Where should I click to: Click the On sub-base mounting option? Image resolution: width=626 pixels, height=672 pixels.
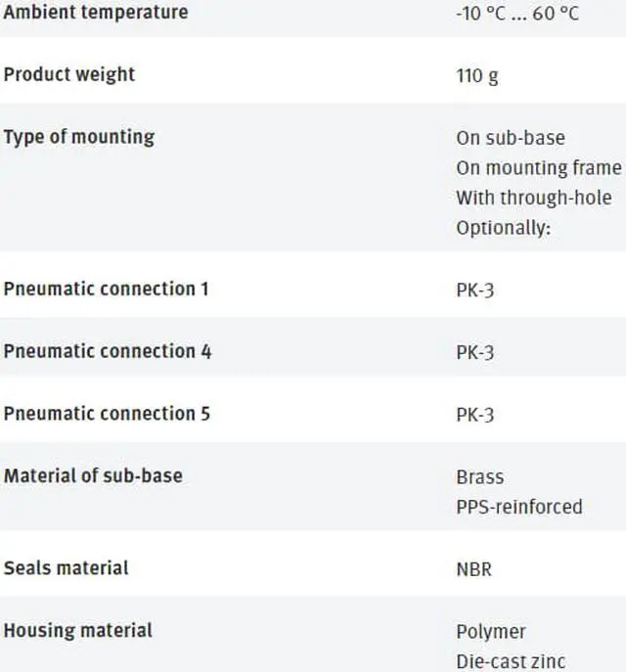point(511,138)
